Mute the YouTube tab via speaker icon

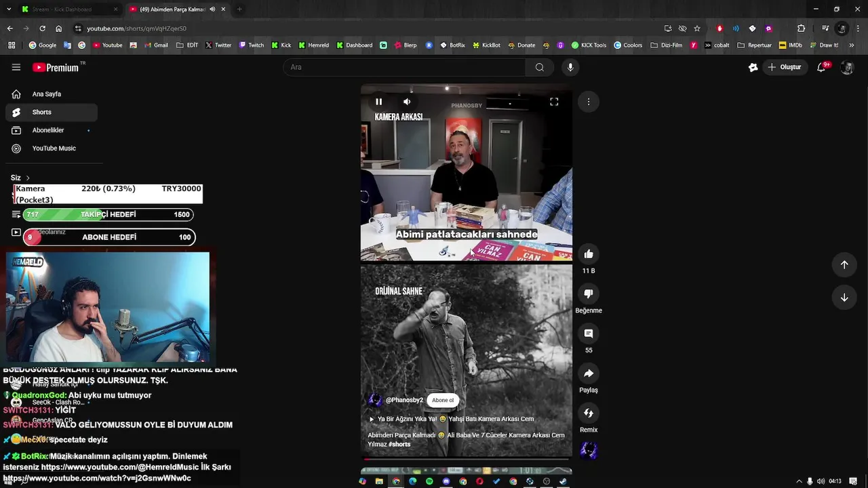tap(212, 9)
